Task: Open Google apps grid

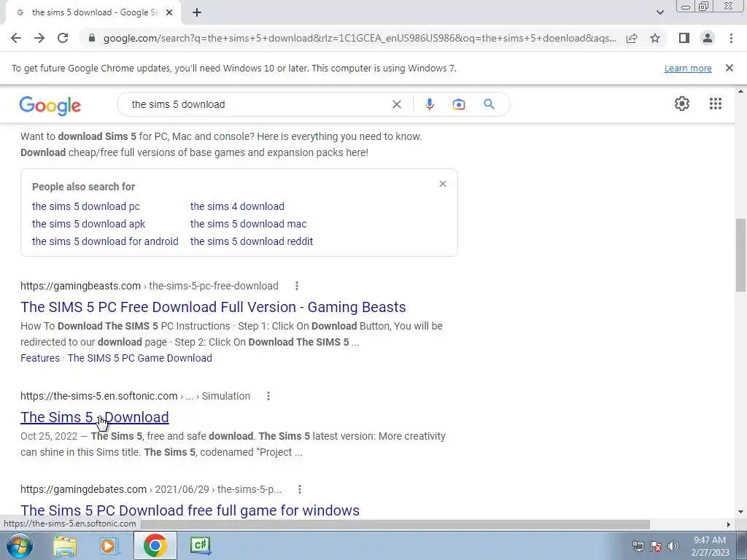Action: [715, 104]
